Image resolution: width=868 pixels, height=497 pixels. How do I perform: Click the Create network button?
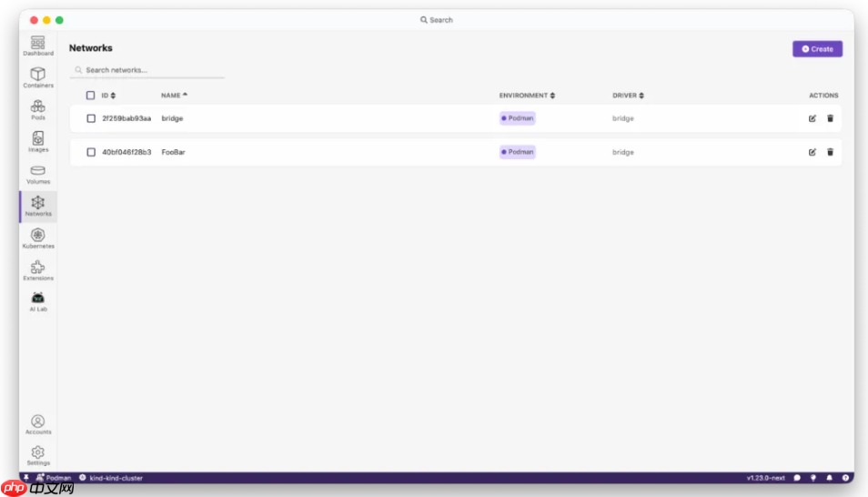tap(817, 49)
